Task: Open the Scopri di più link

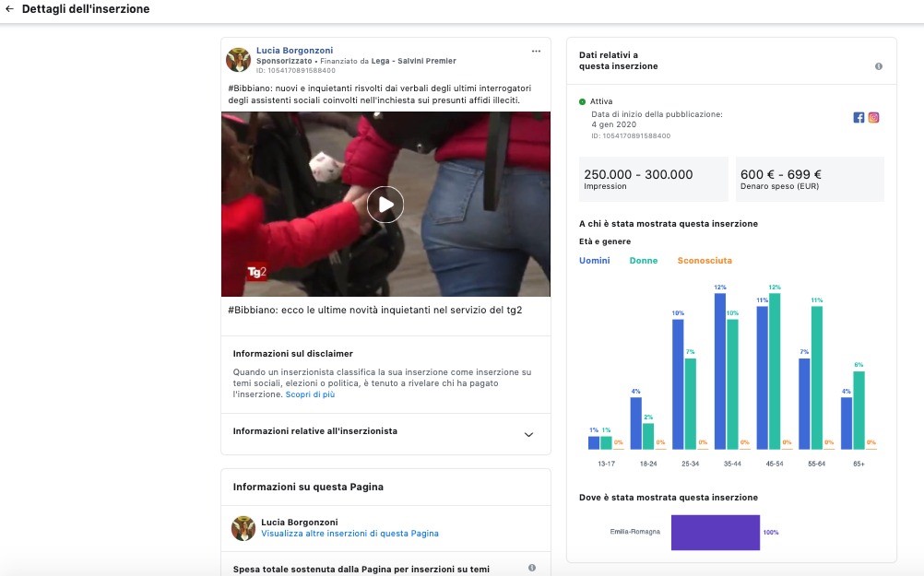Action: click(310, 394)
